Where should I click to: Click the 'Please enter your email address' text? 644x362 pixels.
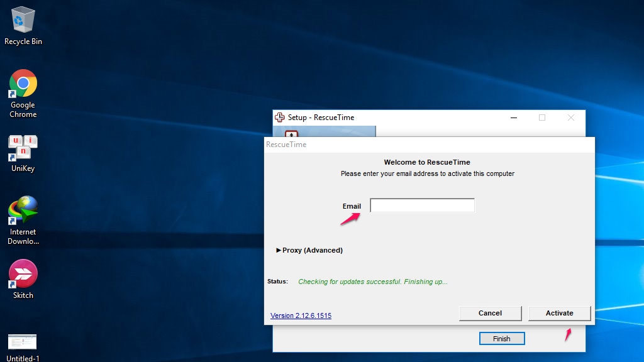[427, 173]
